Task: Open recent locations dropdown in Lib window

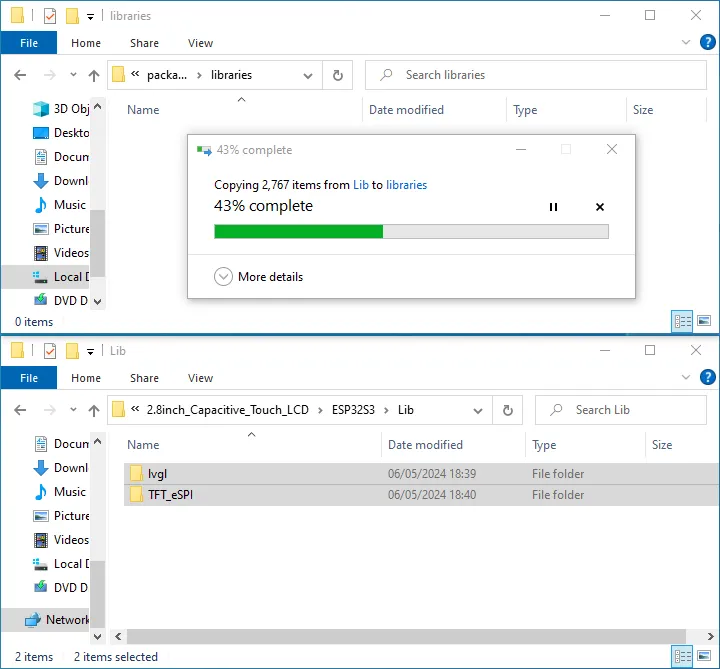Action: pos(73,410)
